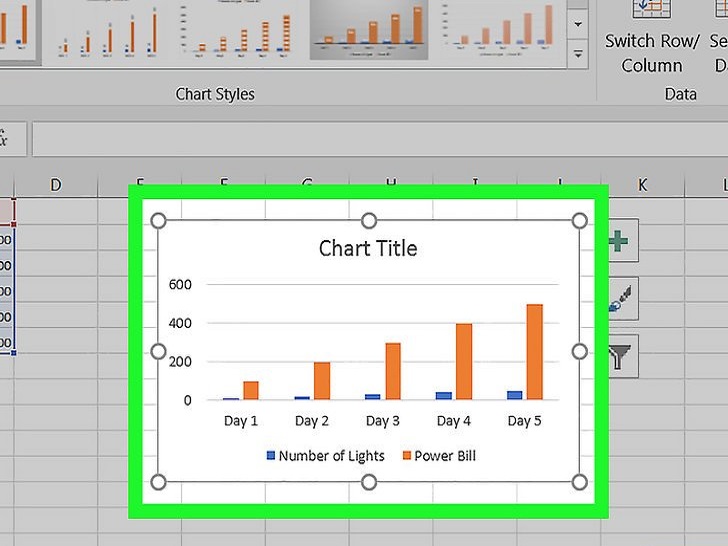Image resolution: width=728 pixels, height=546 pixels.
Task: Click the right-middle chart resize handle
Action: 579,352
